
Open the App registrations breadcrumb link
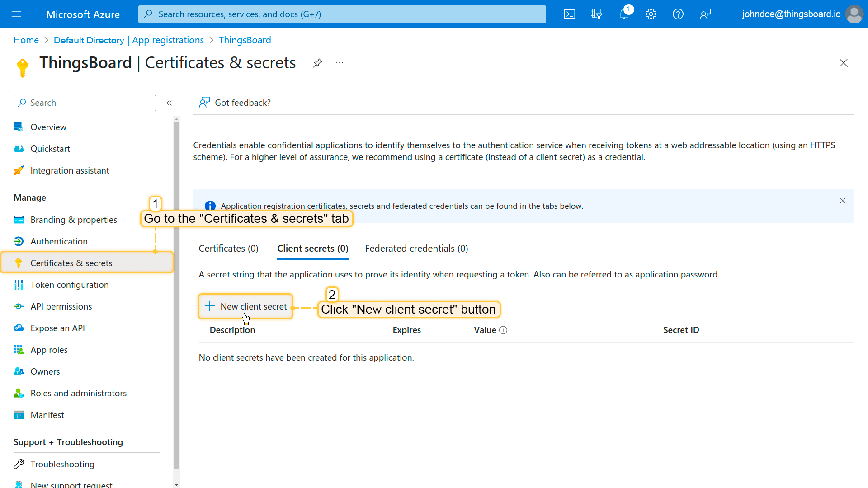129,40
